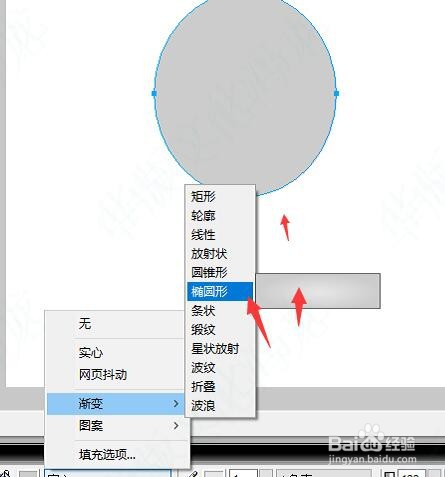Expand the 渐变 submenu arrow
The width and height of the screenshot is (445, 477).
(x=176, y=404)
